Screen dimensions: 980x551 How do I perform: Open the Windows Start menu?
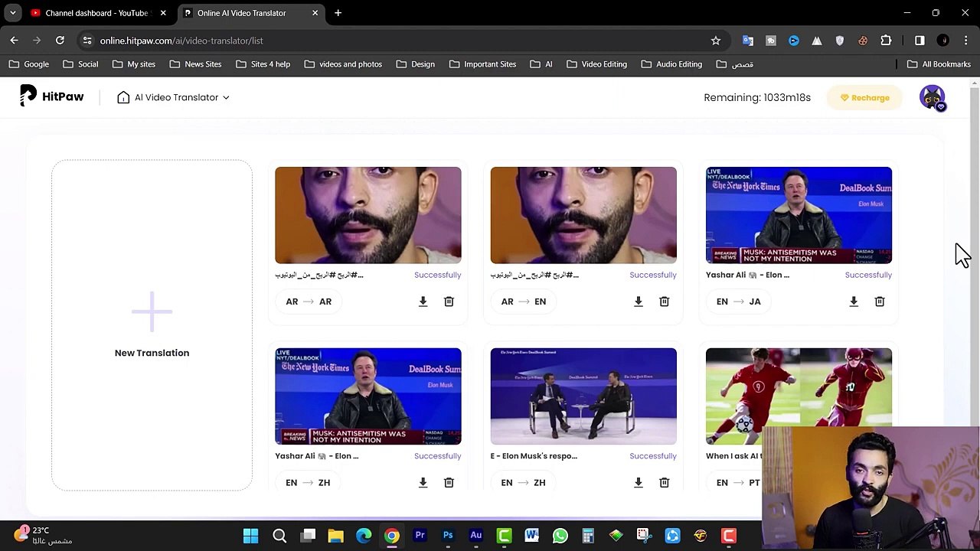[251, 536]
